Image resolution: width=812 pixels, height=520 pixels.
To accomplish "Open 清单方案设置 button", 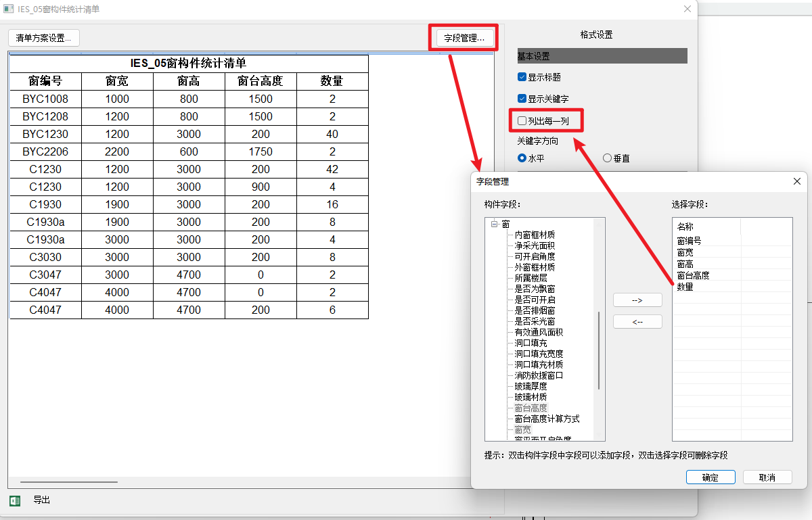I will [x=44, y=38].
